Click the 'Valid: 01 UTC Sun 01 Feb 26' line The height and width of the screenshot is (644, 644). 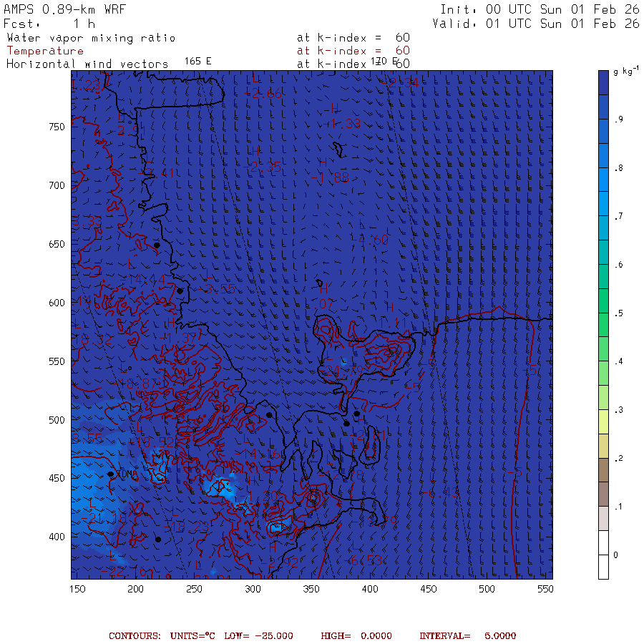click(x=535, y=24)
